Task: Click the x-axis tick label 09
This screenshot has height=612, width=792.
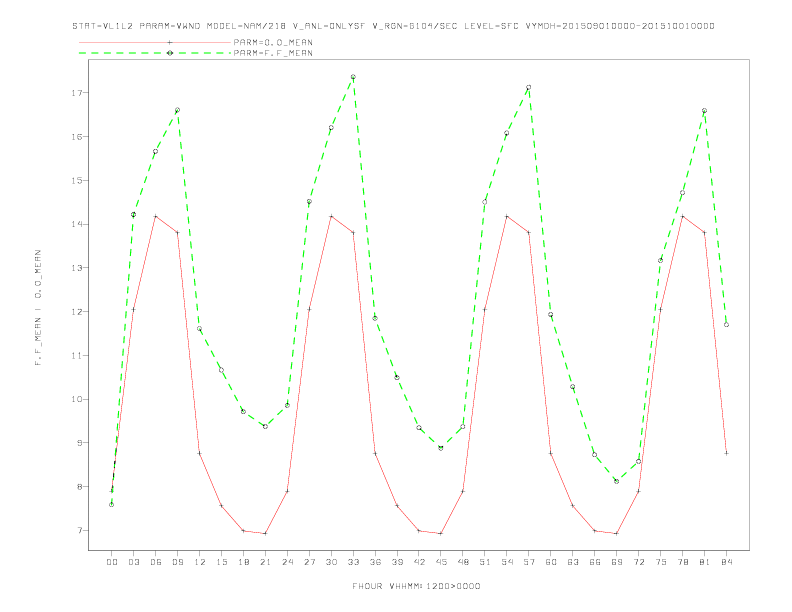Action: coord(177,562)
